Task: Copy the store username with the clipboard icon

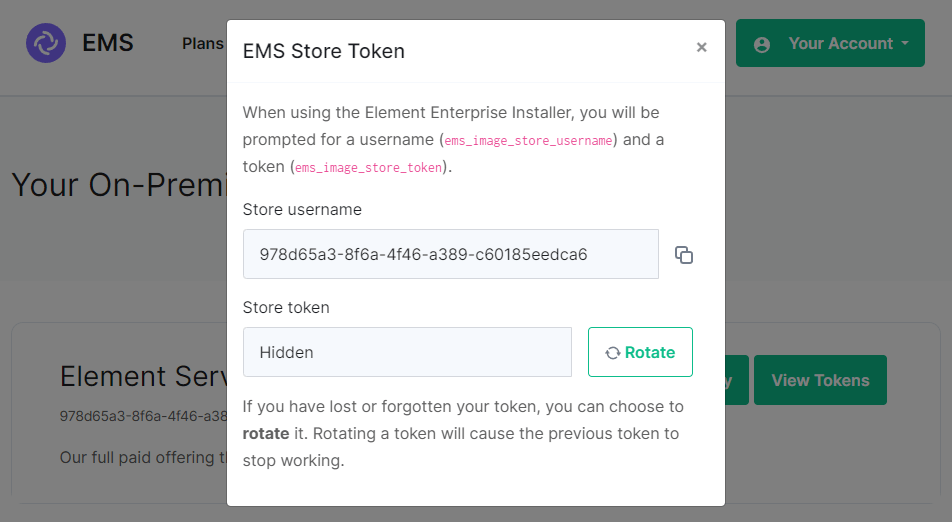Action: (684, 255)
